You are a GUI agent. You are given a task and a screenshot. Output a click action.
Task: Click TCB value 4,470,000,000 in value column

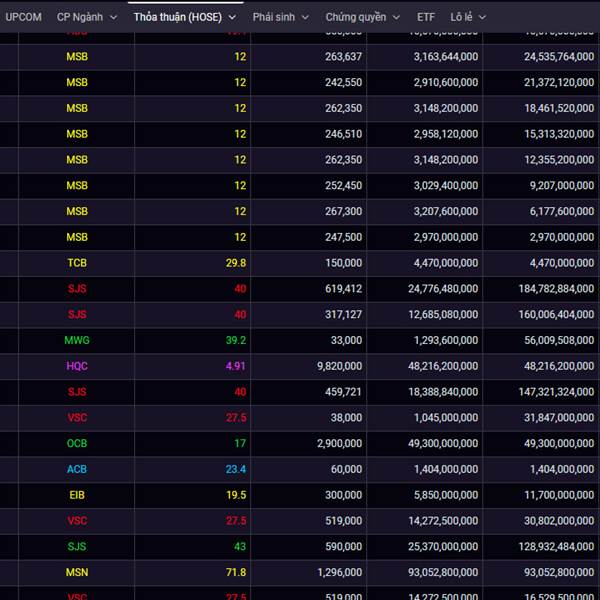[x=446, y=263]
